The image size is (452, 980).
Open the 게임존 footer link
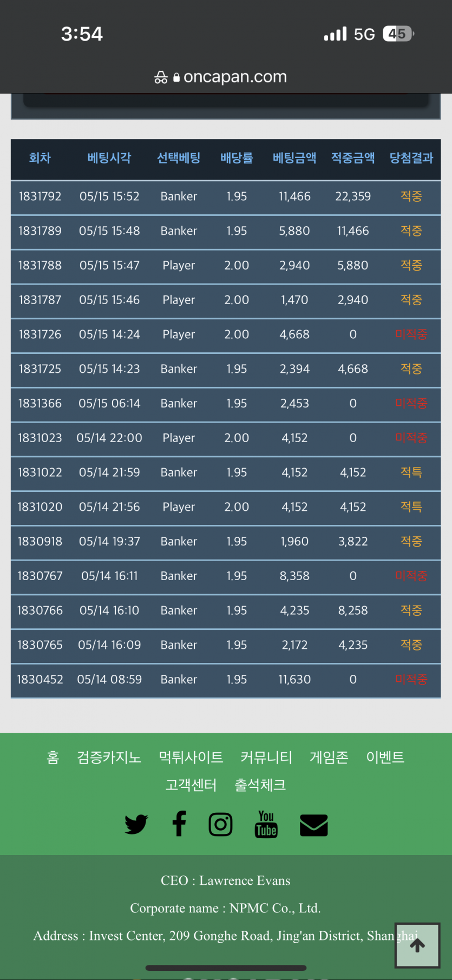coord(329,757)
